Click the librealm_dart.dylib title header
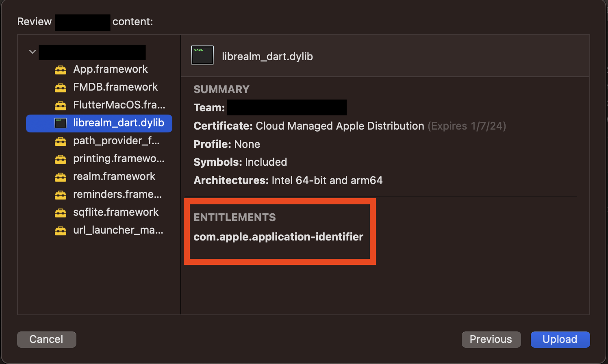608x364 pixels. pos(267,56)
